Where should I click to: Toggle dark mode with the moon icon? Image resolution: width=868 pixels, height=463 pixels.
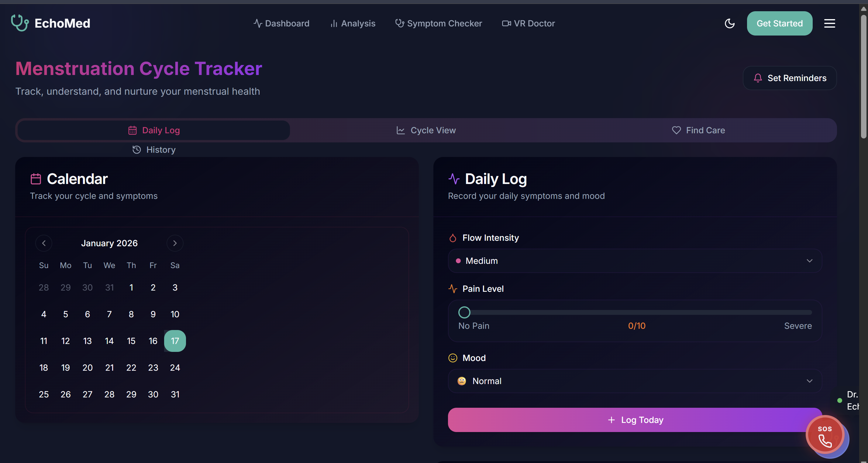click(x=729, y=23)
